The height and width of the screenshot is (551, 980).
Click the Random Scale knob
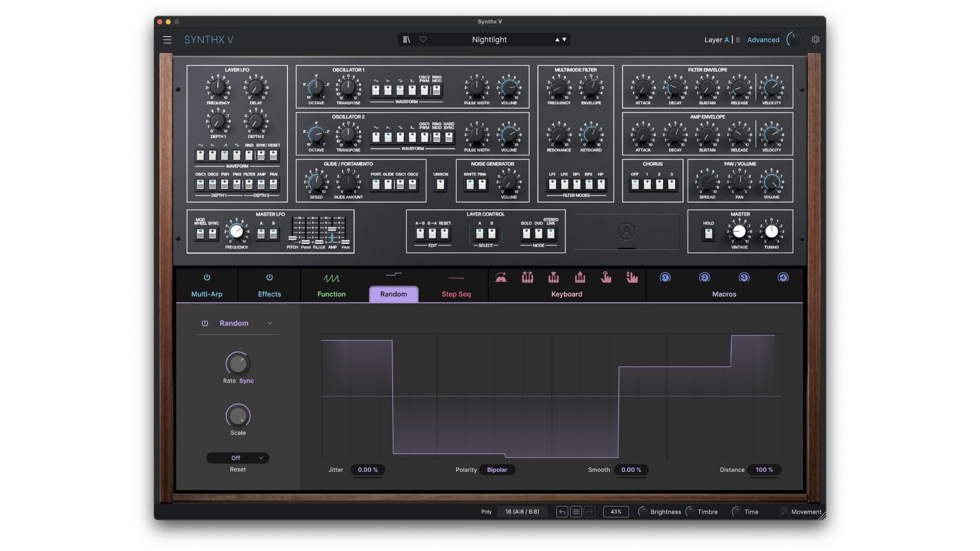238,416
